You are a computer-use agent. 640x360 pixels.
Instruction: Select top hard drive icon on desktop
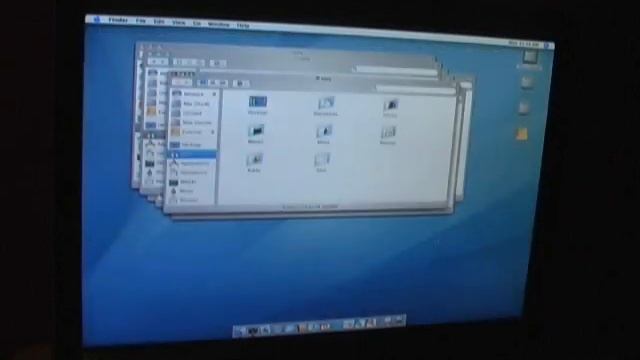pyautogui.click(x=530, y=58)
